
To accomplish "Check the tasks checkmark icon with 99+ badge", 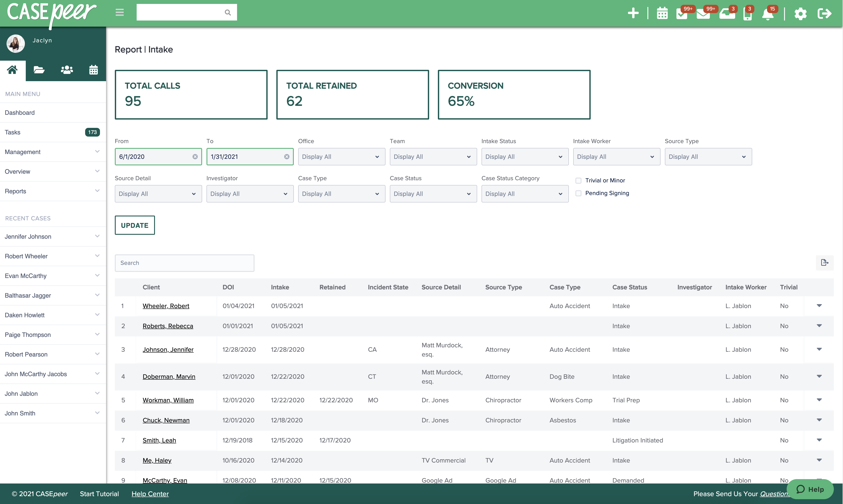I will click(x=682, y=14).
